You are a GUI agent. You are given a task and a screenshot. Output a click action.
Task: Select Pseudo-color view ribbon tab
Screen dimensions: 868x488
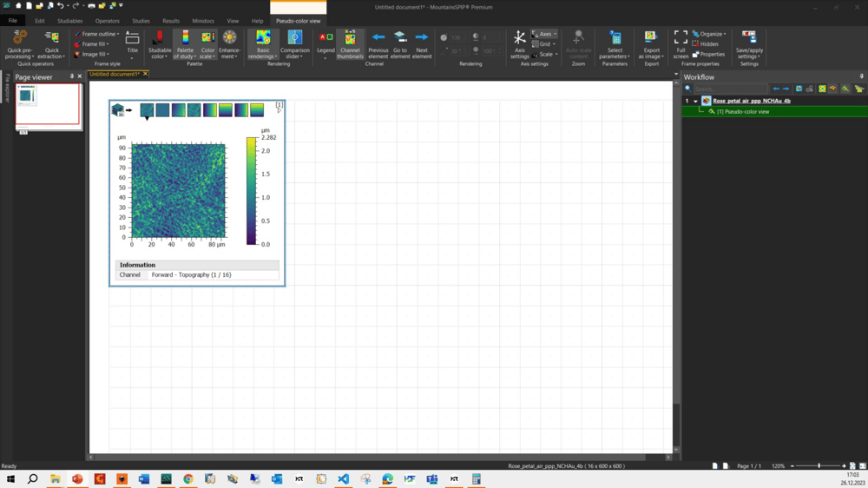pos(298,21)
